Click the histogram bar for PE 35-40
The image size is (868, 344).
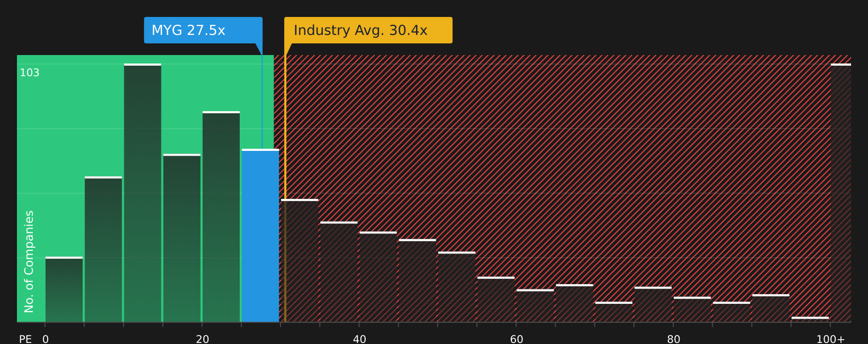pos(339,272)
